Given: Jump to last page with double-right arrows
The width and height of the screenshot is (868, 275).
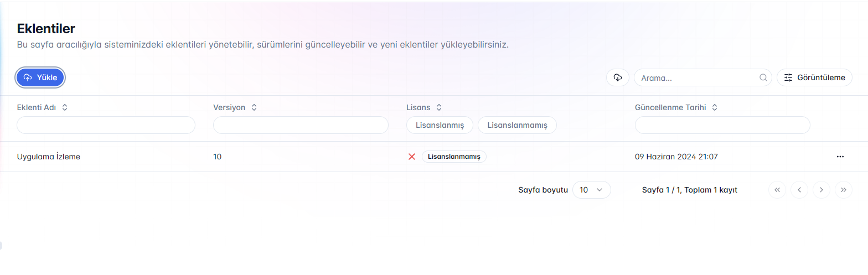Looking at the screenshot, I should pyautogui.click(x=844, y=190).
